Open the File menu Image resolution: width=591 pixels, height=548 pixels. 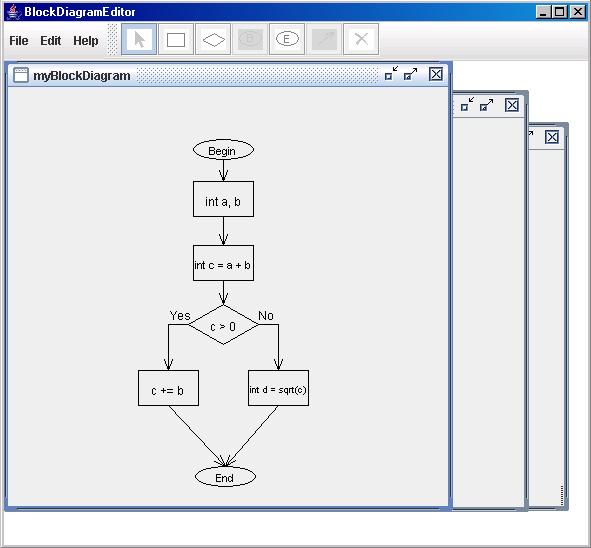[19, 41]
